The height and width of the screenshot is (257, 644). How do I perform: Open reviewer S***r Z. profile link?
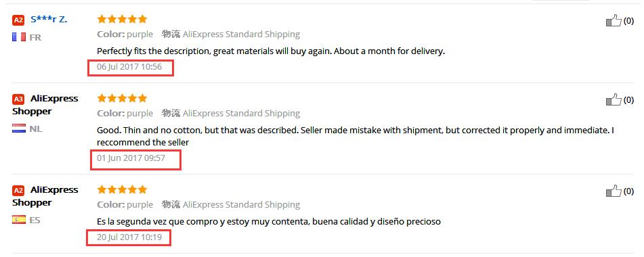point(49,19)
